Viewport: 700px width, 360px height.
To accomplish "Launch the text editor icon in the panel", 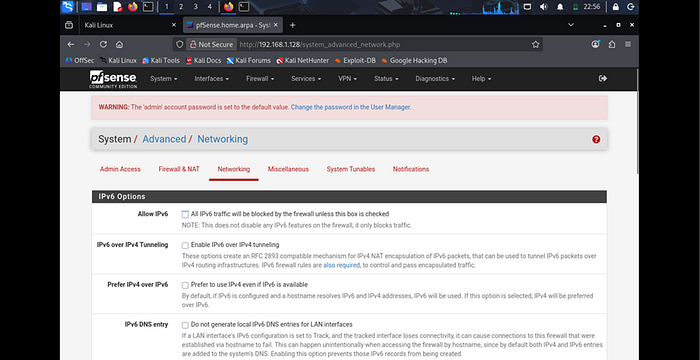I will click(117, 7).
